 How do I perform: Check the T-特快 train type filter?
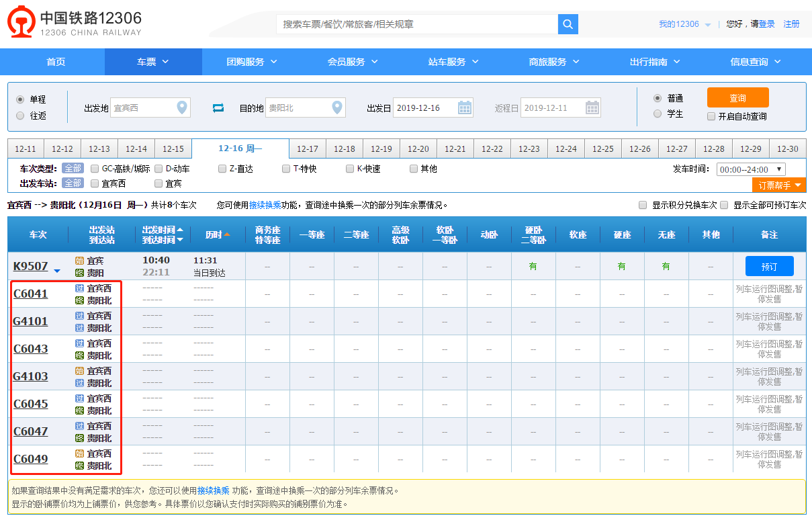[286, 169]
